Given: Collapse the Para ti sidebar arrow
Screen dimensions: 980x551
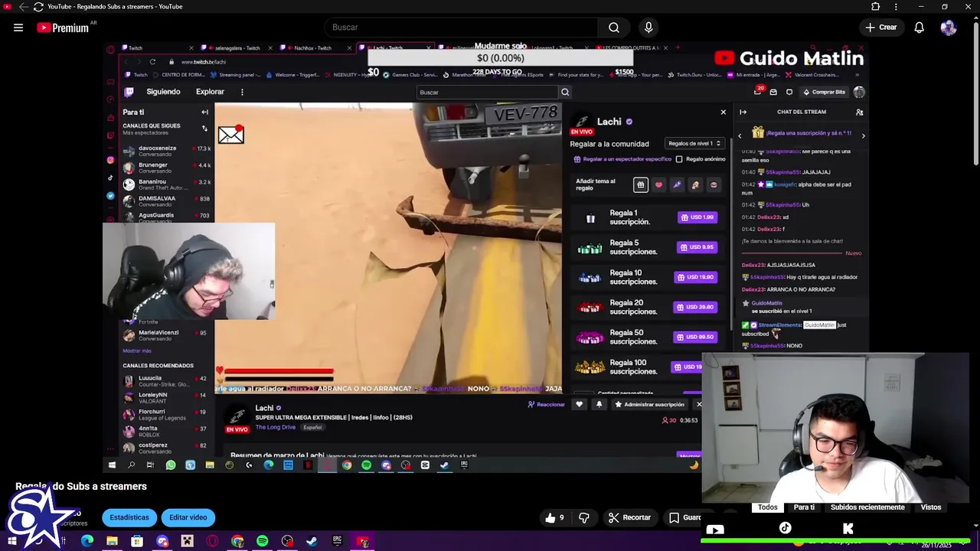Looking at the screenshot, I should click(204, 112).
